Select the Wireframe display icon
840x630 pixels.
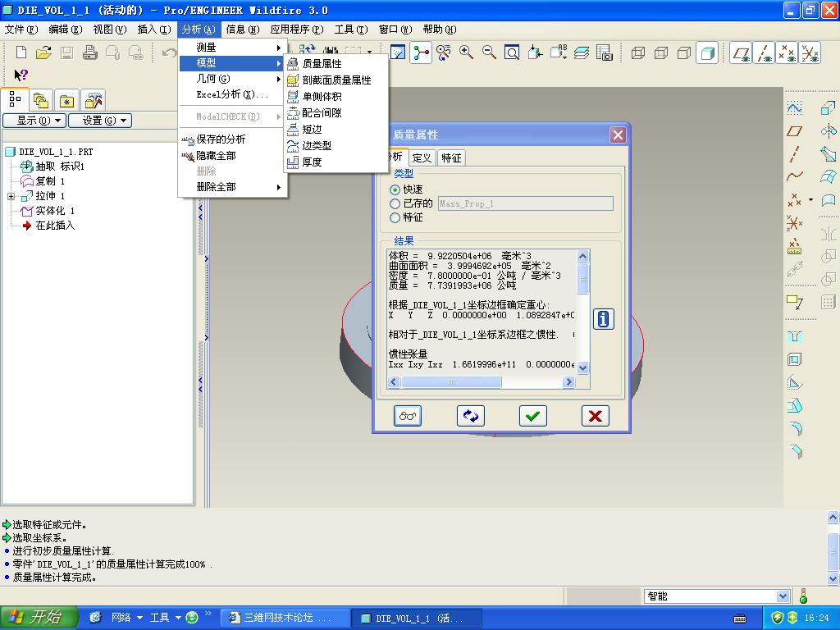point(638,52)
